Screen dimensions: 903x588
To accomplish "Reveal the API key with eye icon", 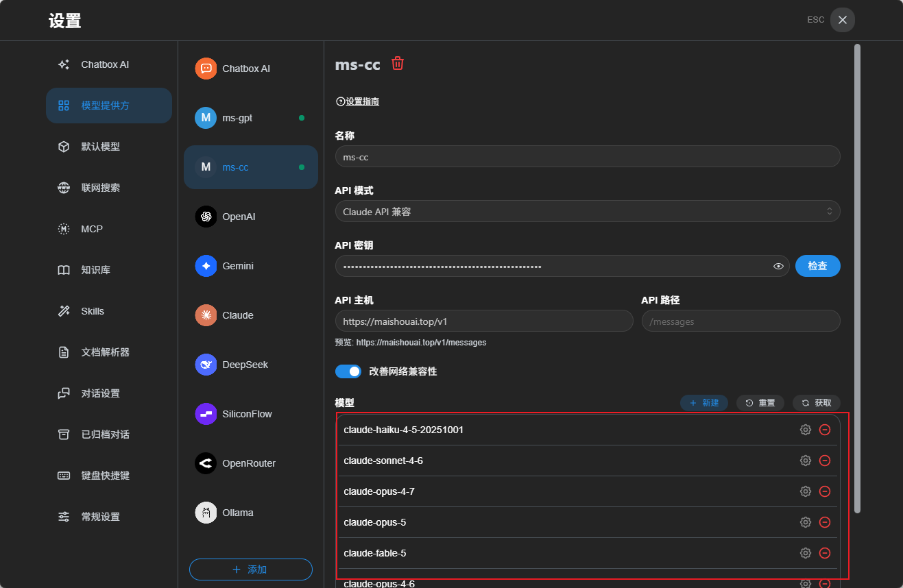I will coord(778,266).
